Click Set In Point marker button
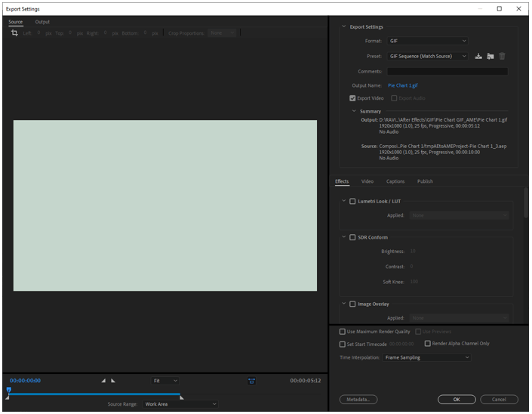 point(103,381)
